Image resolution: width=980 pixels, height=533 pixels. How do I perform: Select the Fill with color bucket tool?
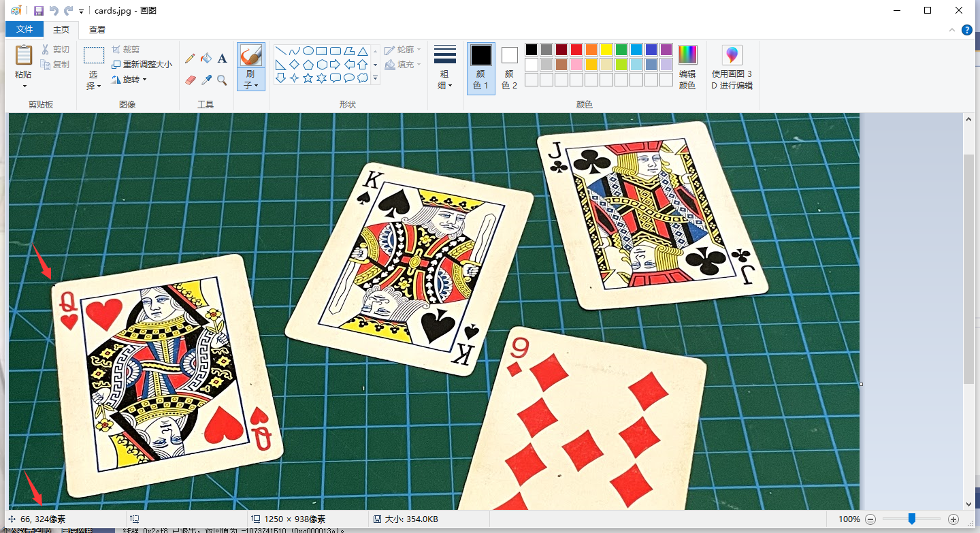coord(206,59)
